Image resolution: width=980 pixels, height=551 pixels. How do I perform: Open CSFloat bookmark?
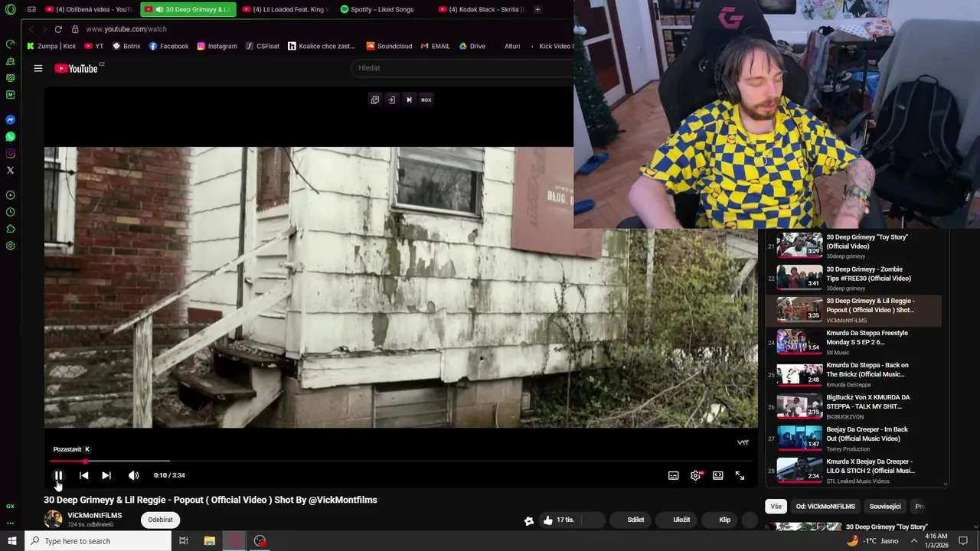[x=263, y=46]
